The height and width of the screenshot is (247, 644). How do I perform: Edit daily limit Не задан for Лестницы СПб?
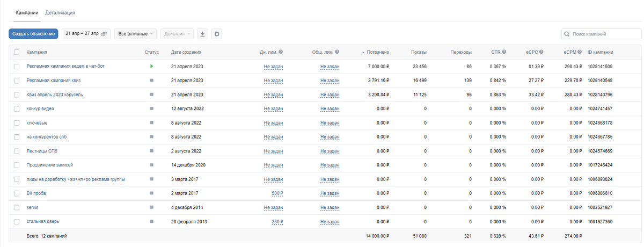tap(274, 151)
